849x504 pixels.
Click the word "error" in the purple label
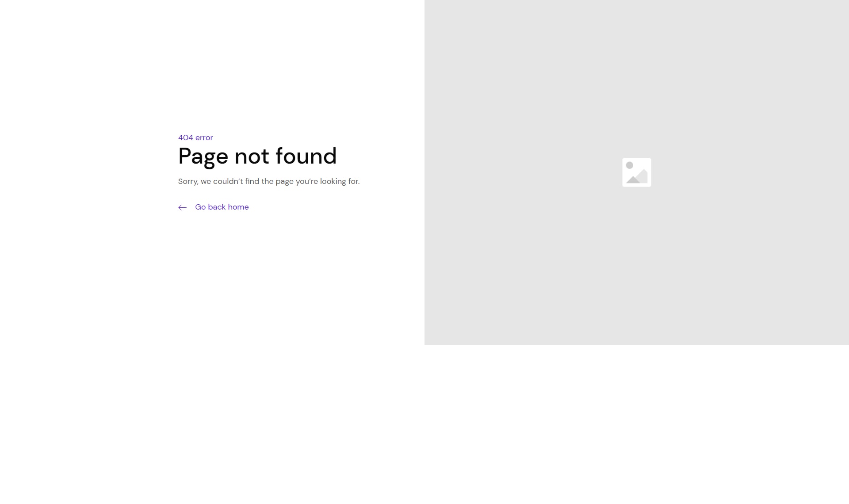[204, 137]
